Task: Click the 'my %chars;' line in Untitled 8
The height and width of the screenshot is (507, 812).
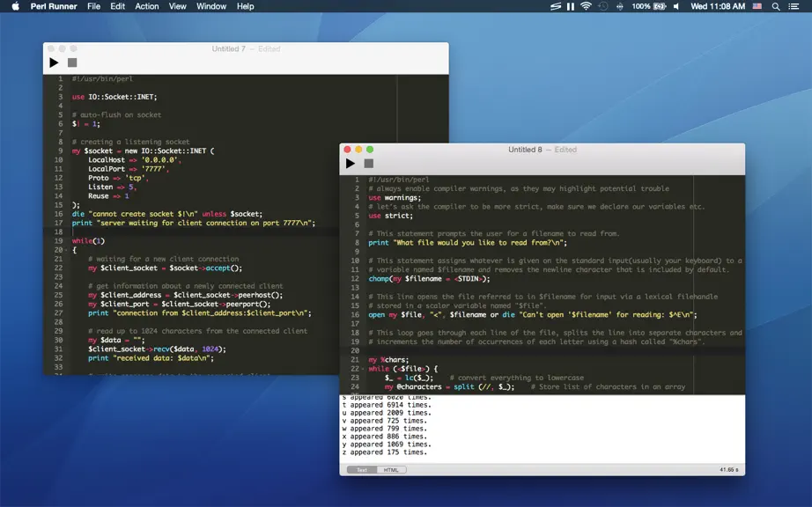Action: [x=388, y=359]
